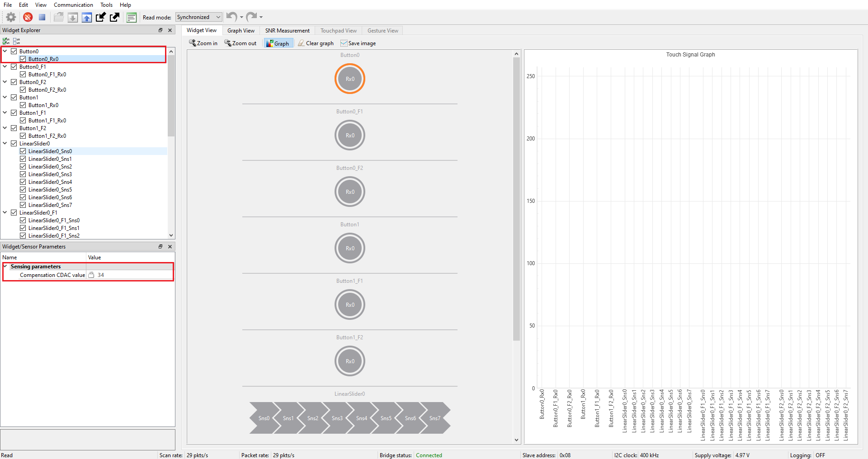
Task: Collapse the Sensing parameters group
Action: pos(5,266)
